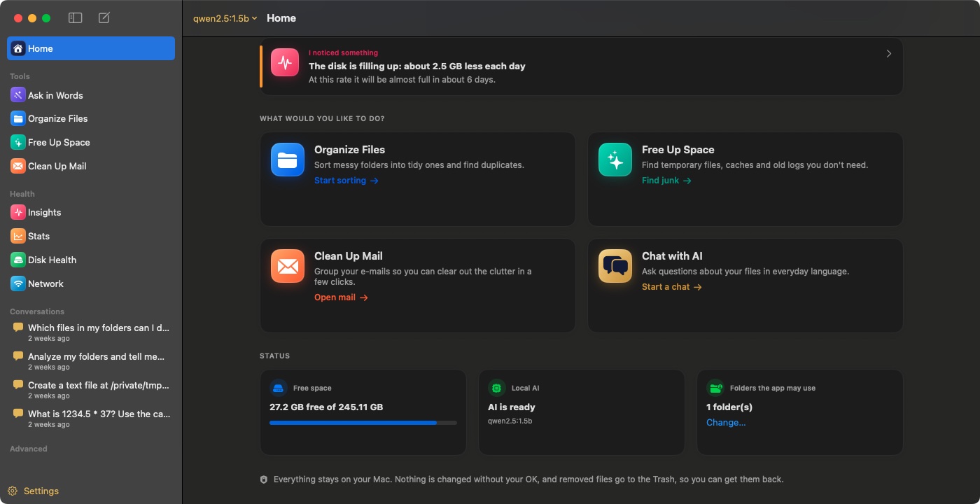Click the Network wifi icon

(18, 283)
